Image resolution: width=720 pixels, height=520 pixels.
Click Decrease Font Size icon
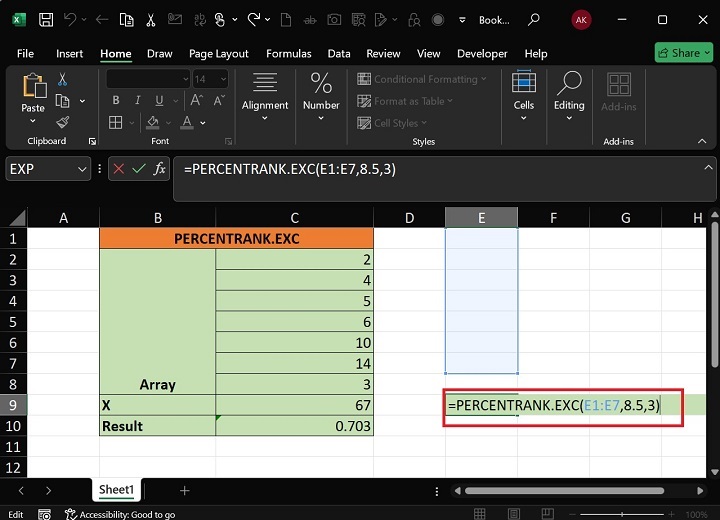coord(219,100)
